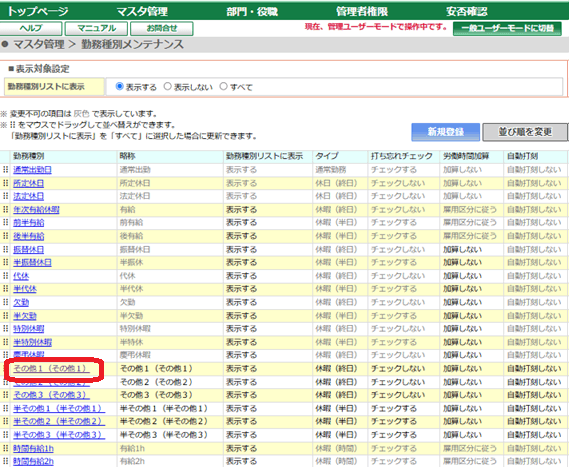The image size is (569, 467).
Task: Click the drag handle icon beside その他3
Action: click(x=5, y=395)
